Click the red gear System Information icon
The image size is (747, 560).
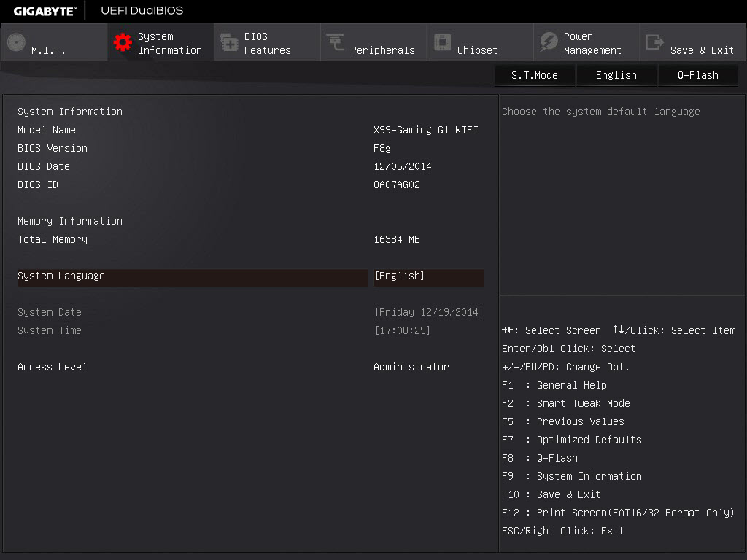(123, 42)
